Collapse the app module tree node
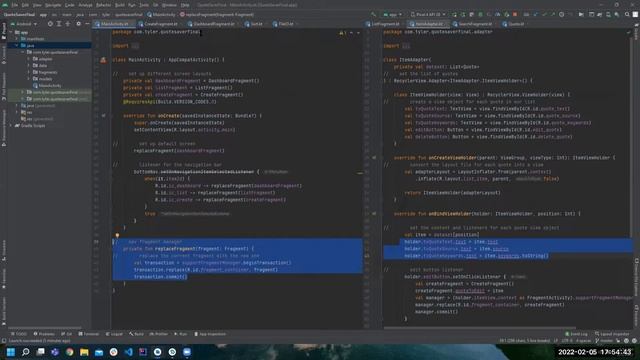640x360 pixels. click(11, 32)
